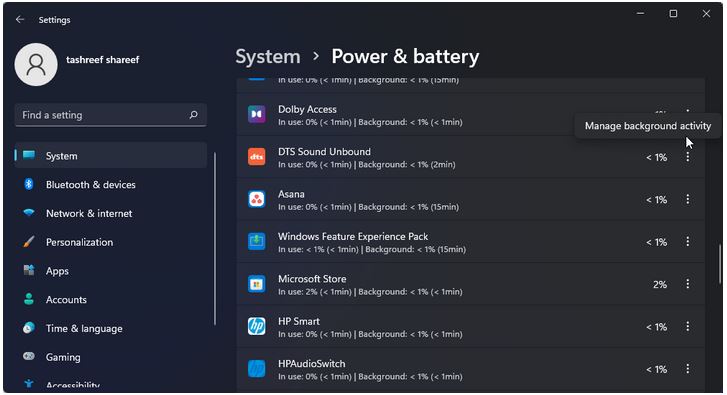Open Gaming settings
727x395 pixels.
click(111, 357)
